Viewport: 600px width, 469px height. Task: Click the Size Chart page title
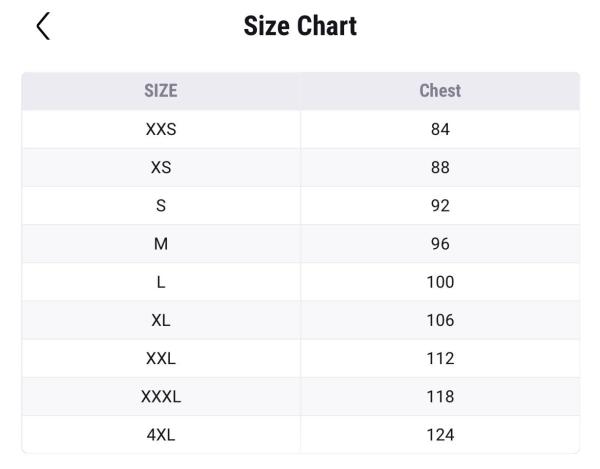(300, 27)
